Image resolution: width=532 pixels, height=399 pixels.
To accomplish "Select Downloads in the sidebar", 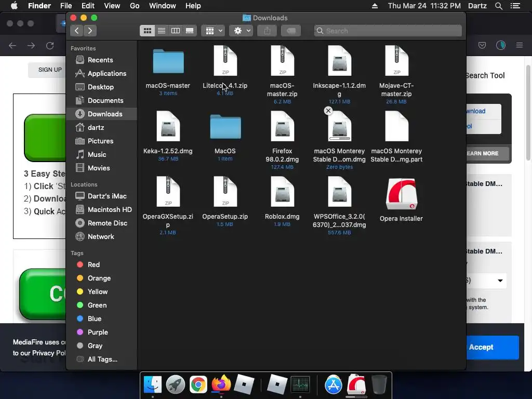I will 102,114.
